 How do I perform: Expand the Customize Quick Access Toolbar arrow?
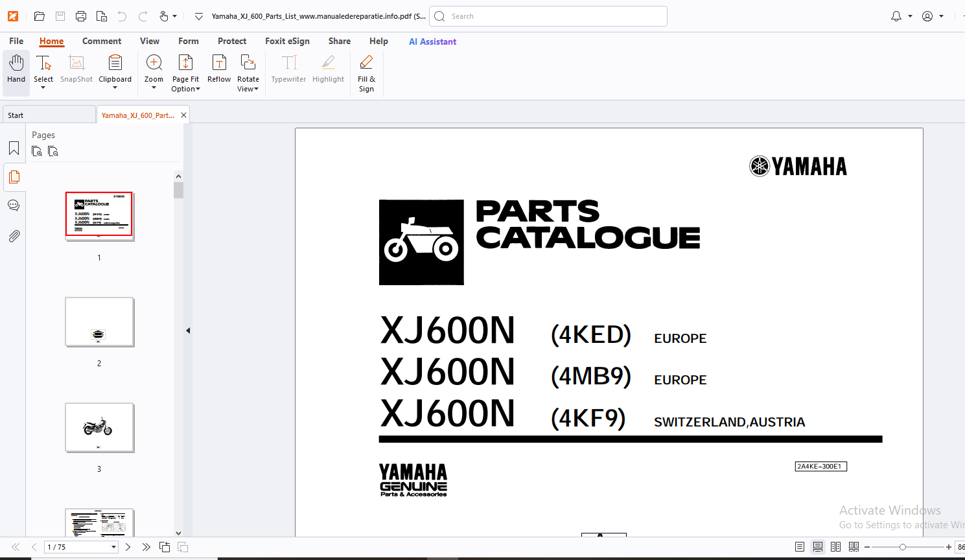pyautogui.click(x=199, y=16)
